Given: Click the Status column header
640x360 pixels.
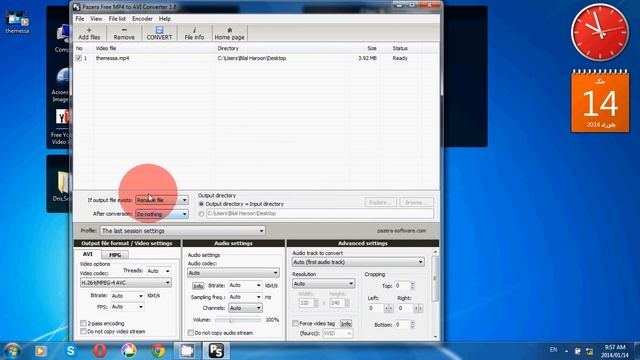Looking at the screenshot, I should pyautogui.click(x=400, y=48).
